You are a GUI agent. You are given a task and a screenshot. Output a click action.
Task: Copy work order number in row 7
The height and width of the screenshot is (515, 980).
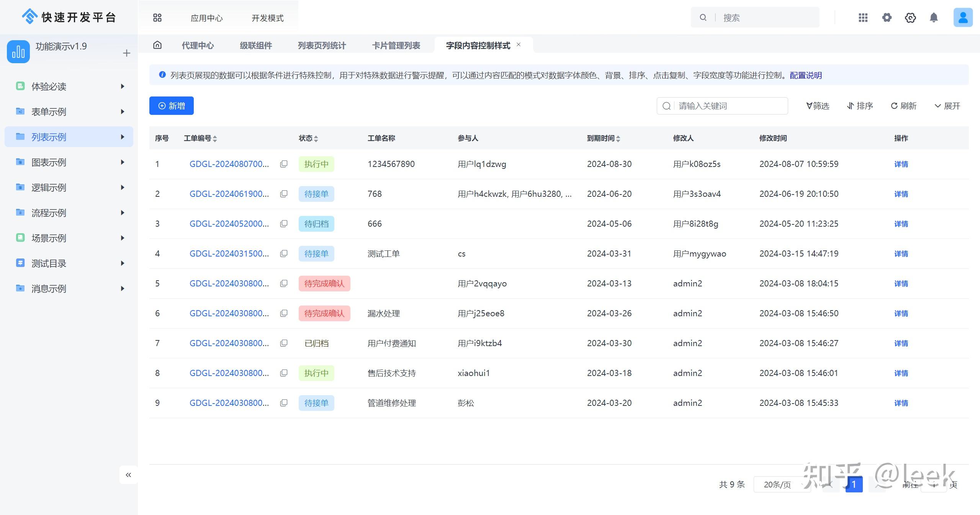284,343
